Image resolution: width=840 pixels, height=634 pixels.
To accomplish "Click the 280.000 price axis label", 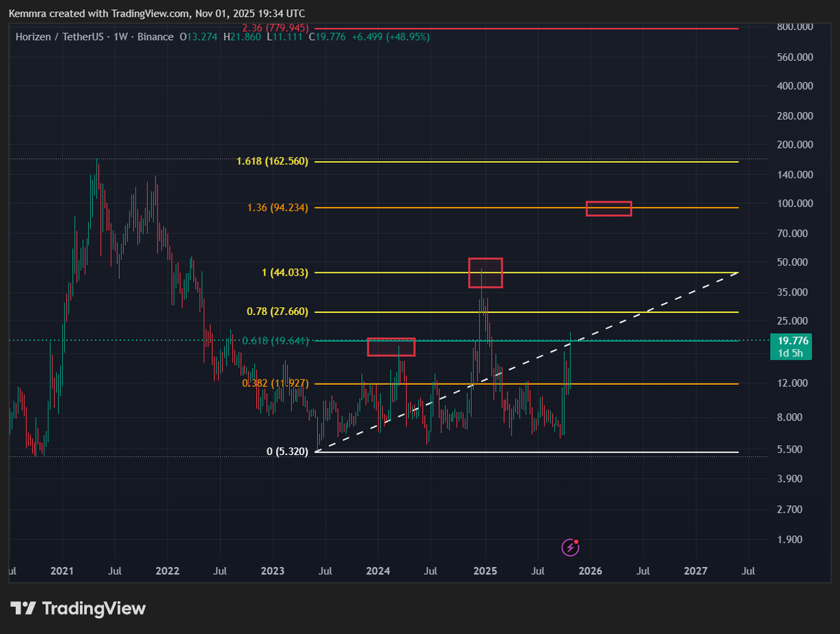I will pyautogui.click(x=794, y=115).
